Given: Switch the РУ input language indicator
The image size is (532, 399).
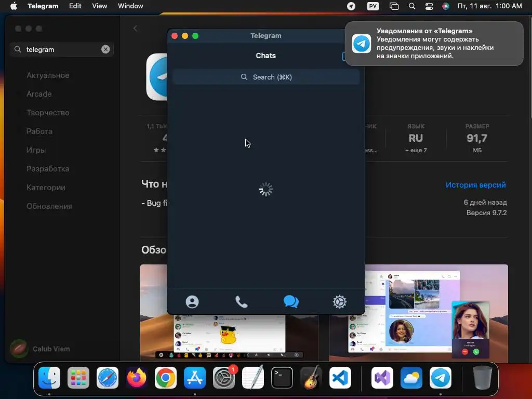Looking at the screenshot, I should click(x=373, y=6).
